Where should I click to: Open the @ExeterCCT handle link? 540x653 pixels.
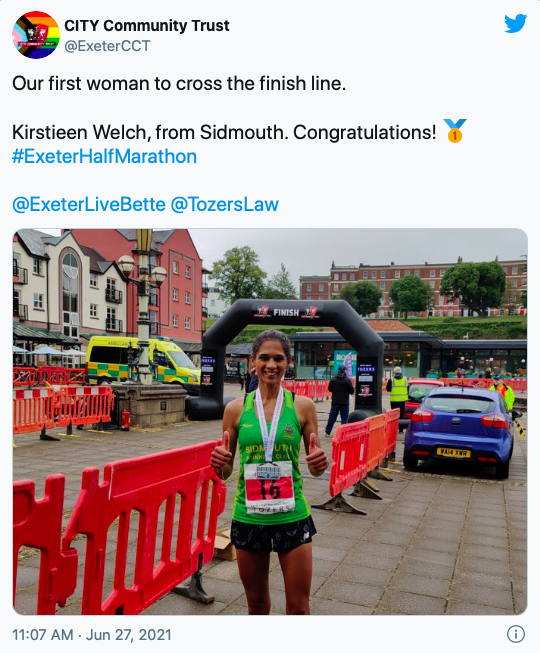tap(107, 46)
